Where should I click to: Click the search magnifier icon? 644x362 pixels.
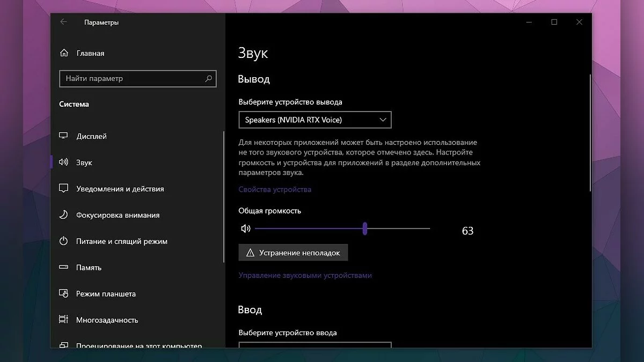tap(209, 78)
